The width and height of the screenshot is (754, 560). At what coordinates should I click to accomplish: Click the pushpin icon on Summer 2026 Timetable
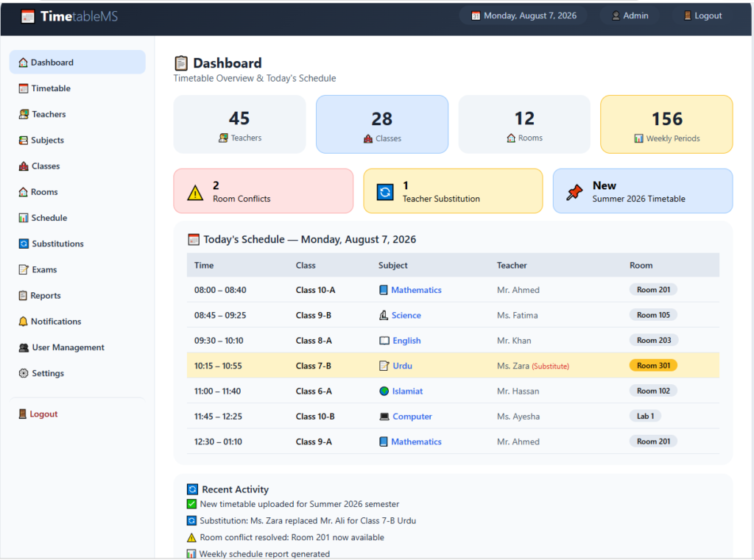tap(574, 192)
